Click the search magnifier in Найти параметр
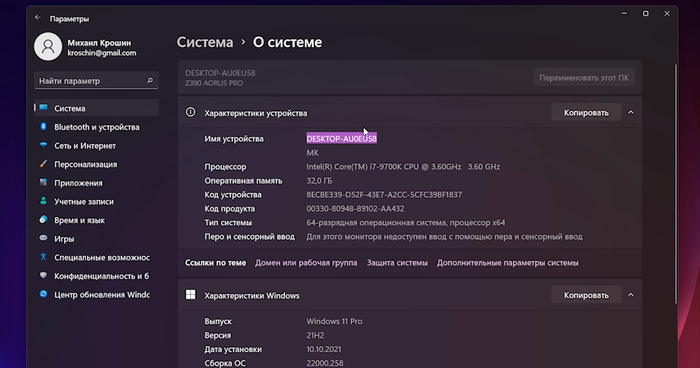Image resolution: width=700 pixels, height=368 pixels. (150, 80)
